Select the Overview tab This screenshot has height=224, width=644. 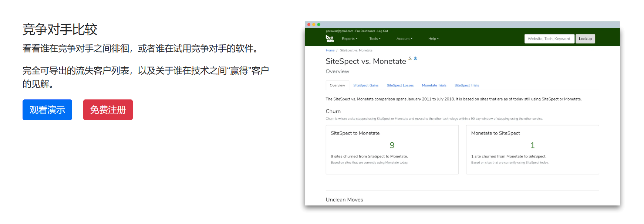pyautogui.click(x=337, y=85)
